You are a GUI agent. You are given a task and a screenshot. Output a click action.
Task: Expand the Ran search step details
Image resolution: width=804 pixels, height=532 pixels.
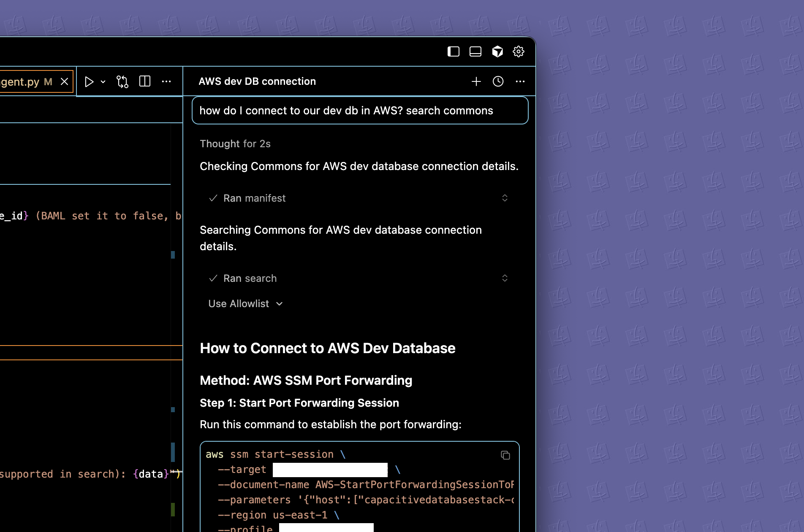click(505, 278)
